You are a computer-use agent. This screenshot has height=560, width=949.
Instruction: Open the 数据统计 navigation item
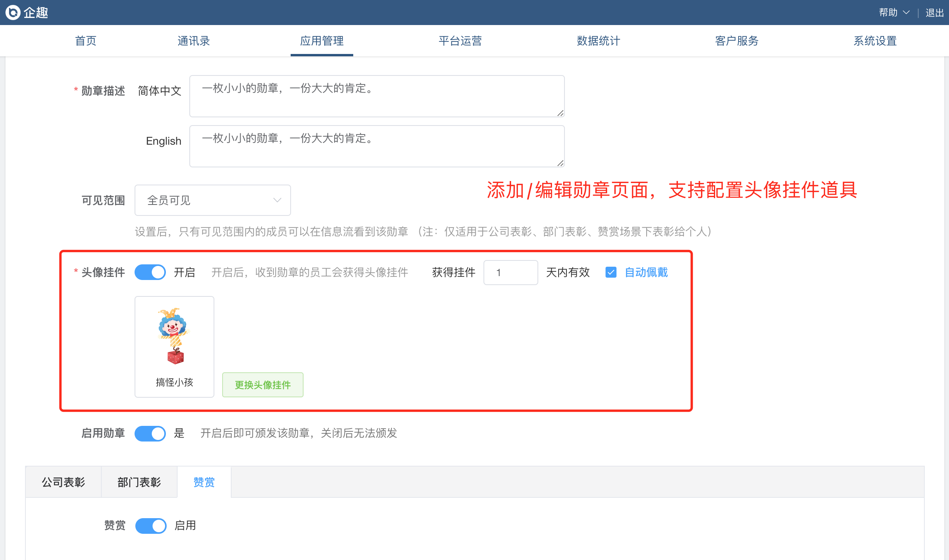[x=598, y=41]
